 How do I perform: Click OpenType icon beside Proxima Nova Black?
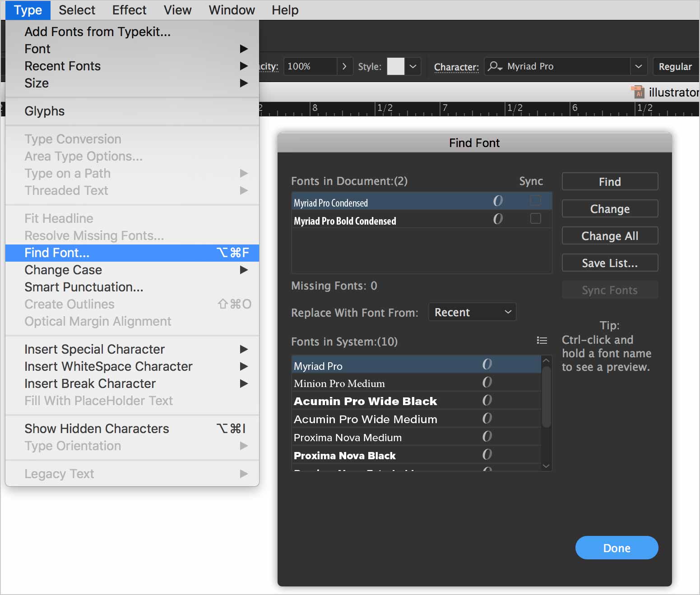tap(487, 455)
